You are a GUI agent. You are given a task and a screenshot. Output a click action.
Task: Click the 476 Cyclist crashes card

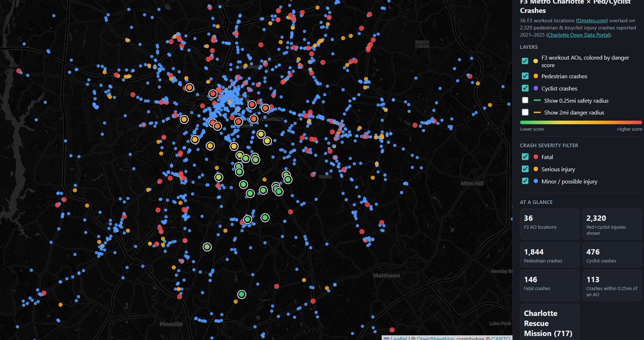click(x=612, y=255)
